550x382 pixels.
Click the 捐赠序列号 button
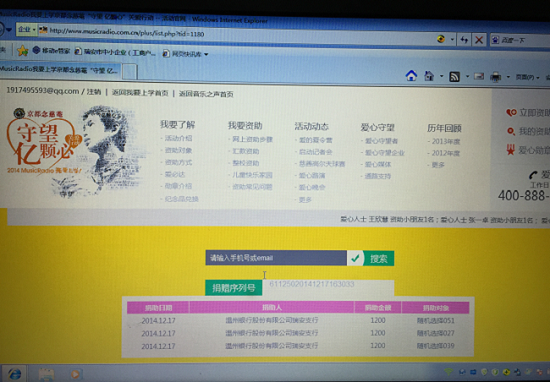[x=234, y=288]
